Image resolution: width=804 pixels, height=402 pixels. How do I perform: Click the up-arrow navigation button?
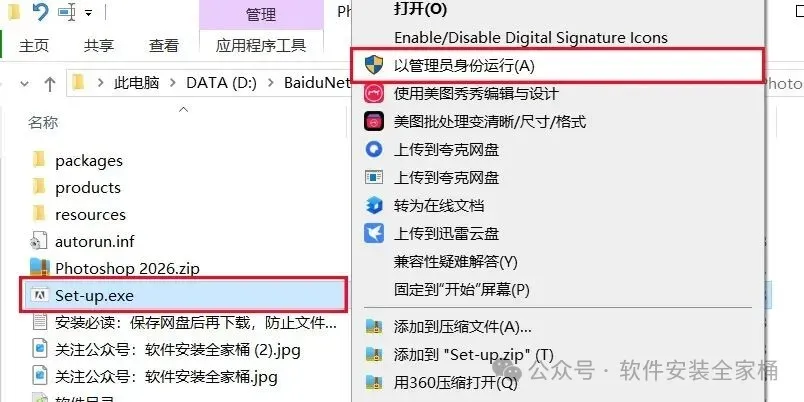[50, 83]
